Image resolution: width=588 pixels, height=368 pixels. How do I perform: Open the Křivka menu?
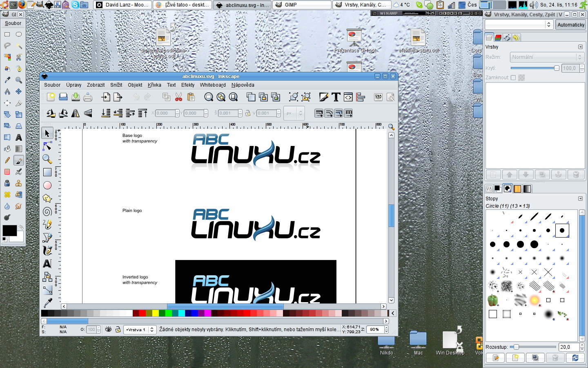154,85
